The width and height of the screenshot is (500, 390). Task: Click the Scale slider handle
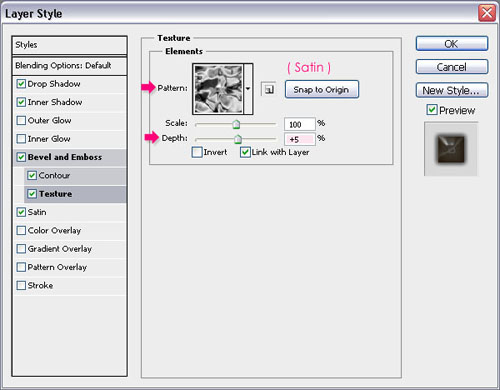(236, 124)
